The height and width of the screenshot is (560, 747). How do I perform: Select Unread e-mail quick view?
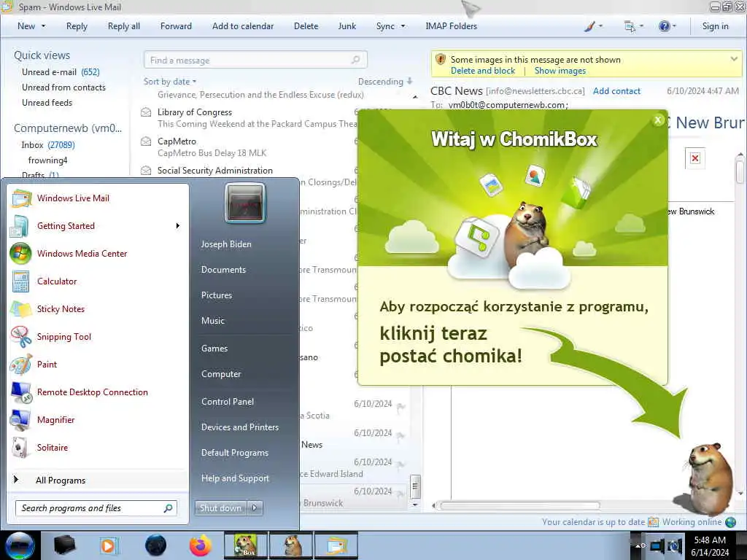61,72
